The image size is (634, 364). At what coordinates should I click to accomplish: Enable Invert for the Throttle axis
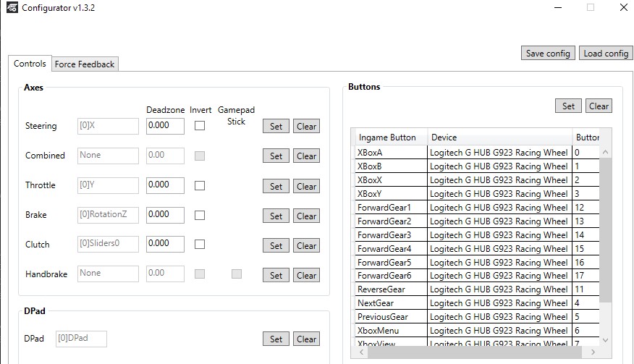click(200, 185)
